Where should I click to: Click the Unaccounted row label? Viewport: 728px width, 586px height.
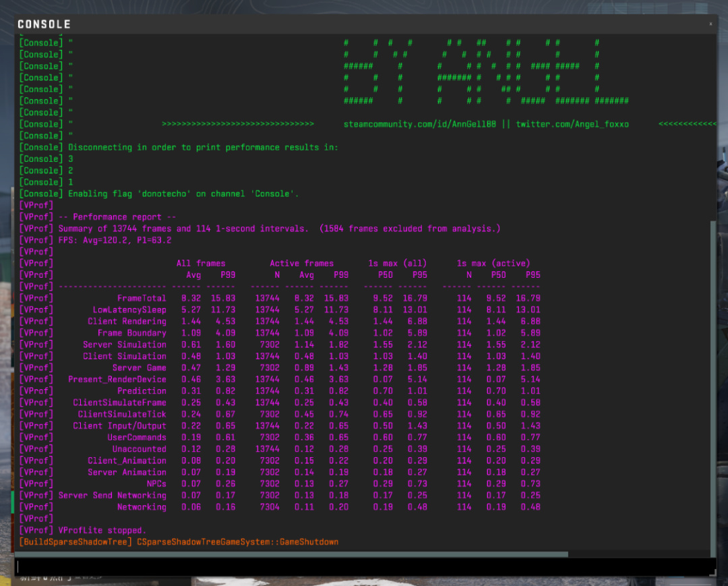tap(140, 449)
